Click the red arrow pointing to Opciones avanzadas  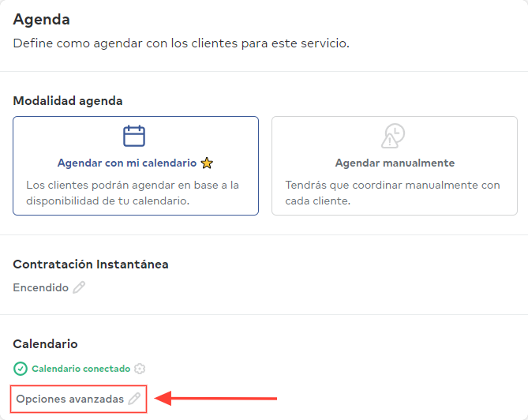[x=215, y=399]
